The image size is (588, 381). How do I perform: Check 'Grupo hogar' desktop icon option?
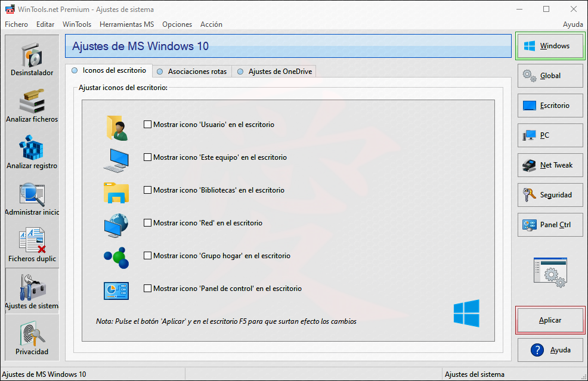click(x=148, y=255)
